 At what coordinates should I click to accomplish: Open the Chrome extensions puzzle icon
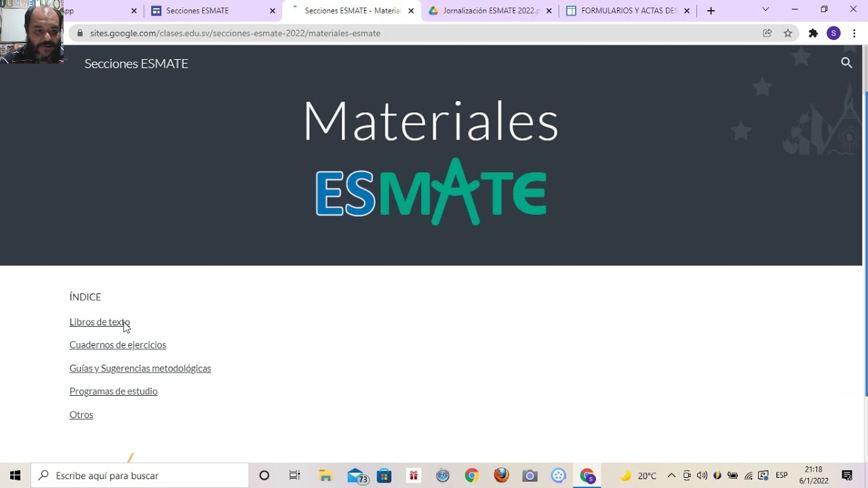(x=813, y=33)
